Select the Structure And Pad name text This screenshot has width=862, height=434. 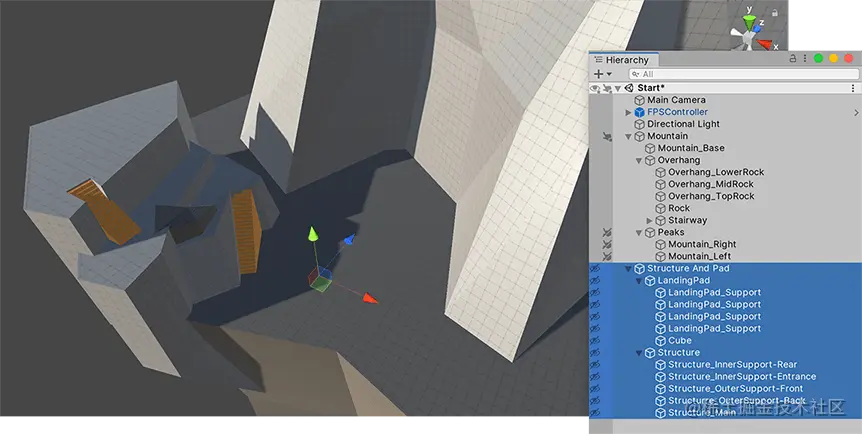pyautogui.click(x=688, y=269)
